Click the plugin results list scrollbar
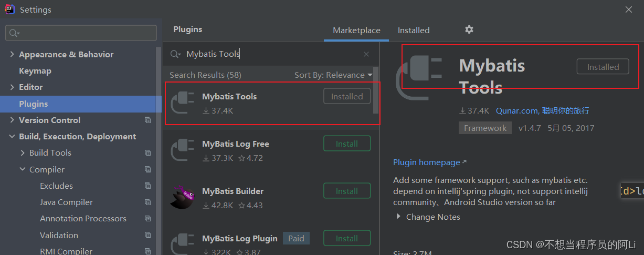 tap(376, 90)
